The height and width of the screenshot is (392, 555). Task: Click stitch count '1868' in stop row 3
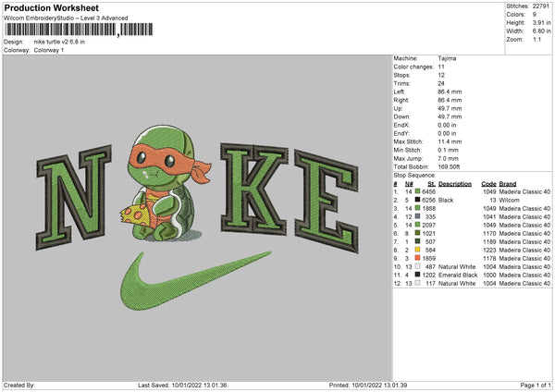428,208
